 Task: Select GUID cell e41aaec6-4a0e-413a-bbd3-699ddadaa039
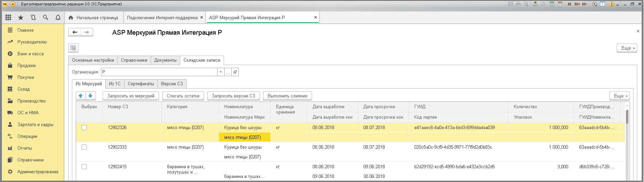tap(458, 127)
